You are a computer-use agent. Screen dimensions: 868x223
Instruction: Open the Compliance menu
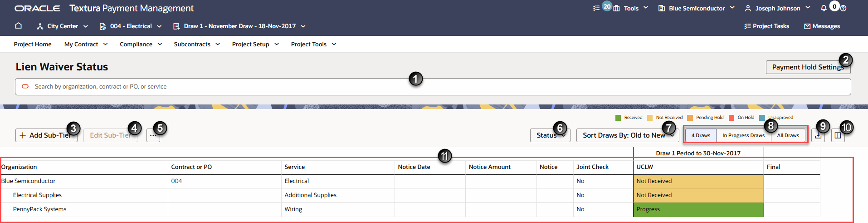click(141, 44)
